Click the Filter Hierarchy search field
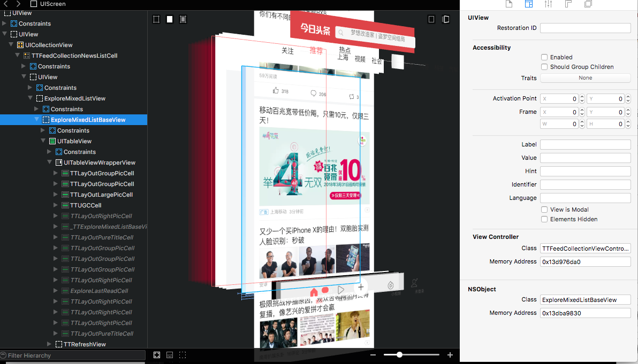The image size is (638, 364). point(73,355)
